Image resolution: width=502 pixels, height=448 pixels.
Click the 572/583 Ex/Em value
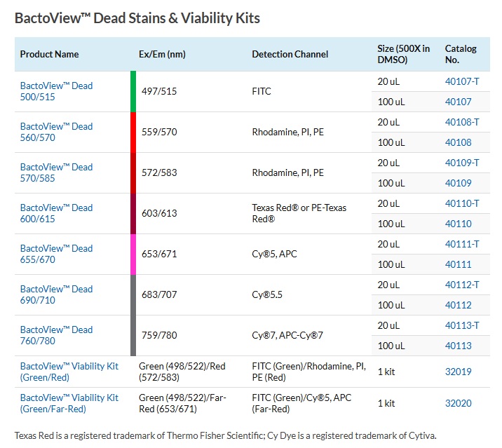159,173
